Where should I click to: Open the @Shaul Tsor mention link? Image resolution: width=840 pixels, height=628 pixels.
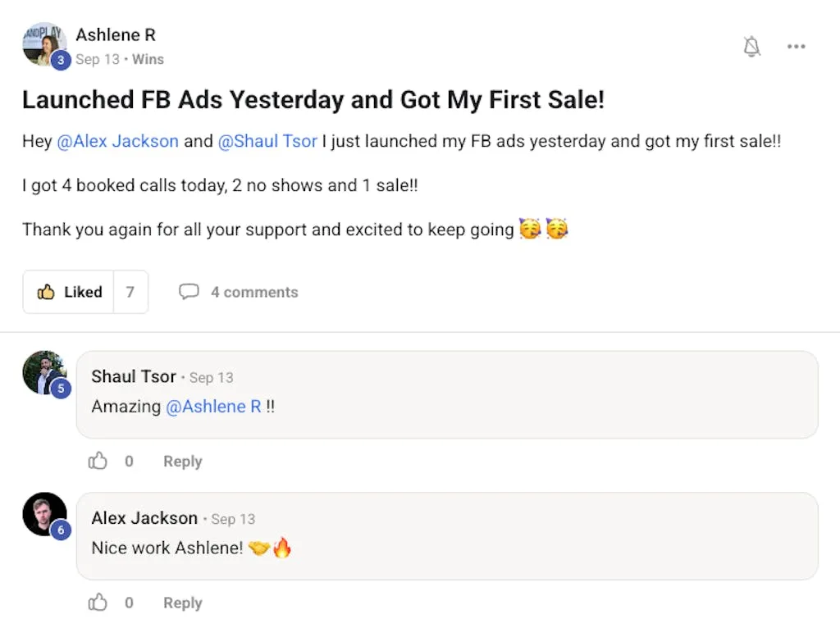267,141
